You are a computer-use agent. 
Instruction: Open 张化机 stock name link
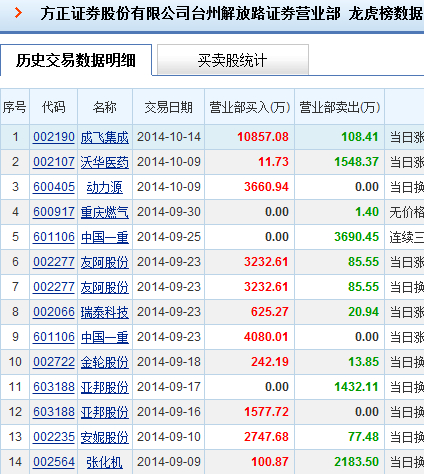(x=105, y=462)
